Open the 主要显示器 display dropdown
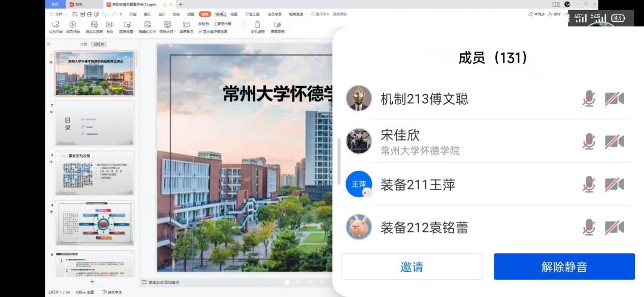 tap(229, 24)
